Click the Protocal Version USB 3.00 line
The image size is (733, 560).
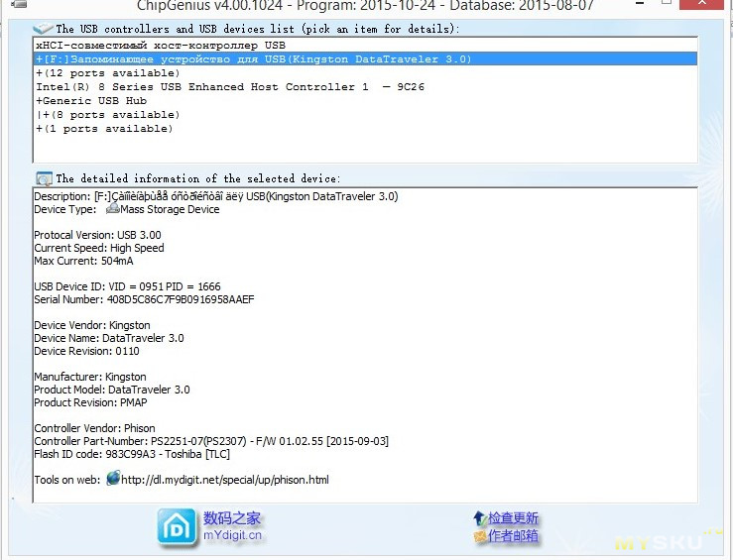pos(97,235)
